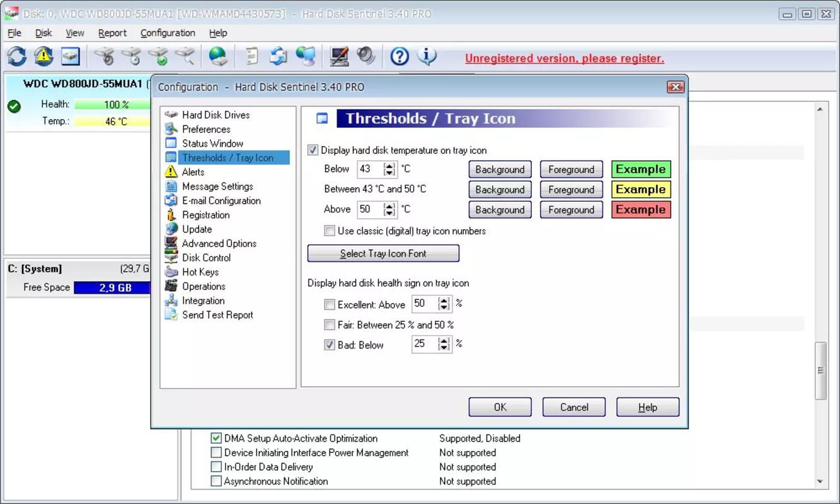Click Unregistered version, please register link
840x504 pixels.
(565, 59)
